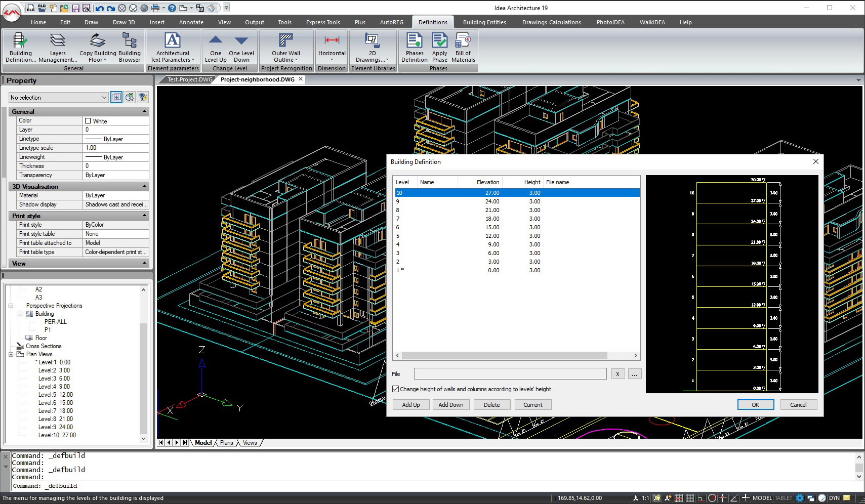
Task: Open 2D Drawings dropdown
Action: coord(373,48)
